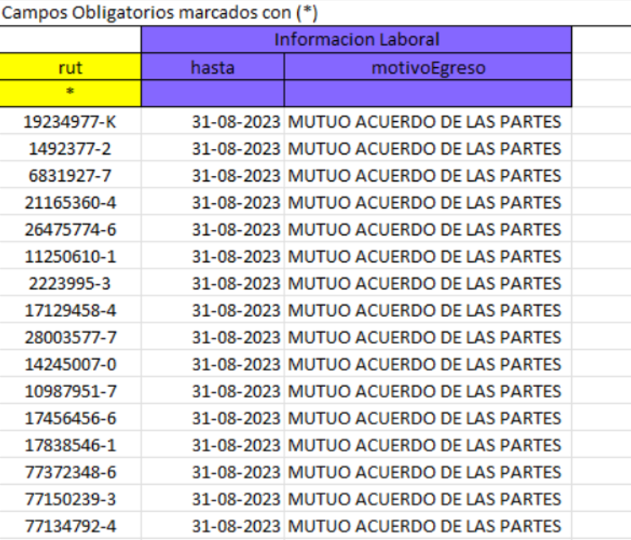The width and height of the screenshot is (631, 540).
Task: Select rut cell 14245007-0
Action: click(70, 364)
